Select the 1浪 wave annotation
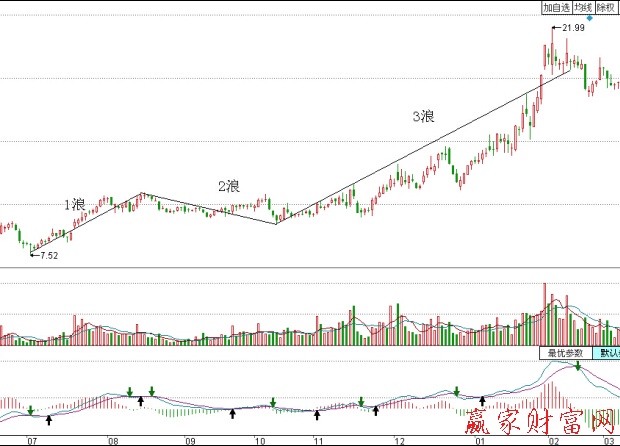The image size is (620, 446). pyautogui.click(x=75, y=204)
